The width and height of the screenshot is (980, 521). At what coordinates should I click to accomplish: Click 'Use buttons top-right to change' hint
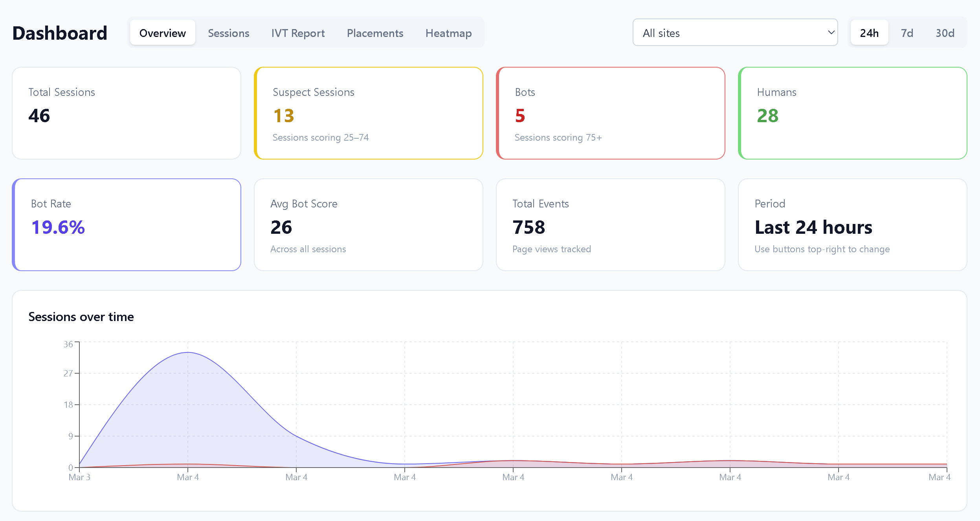[822, 249]
